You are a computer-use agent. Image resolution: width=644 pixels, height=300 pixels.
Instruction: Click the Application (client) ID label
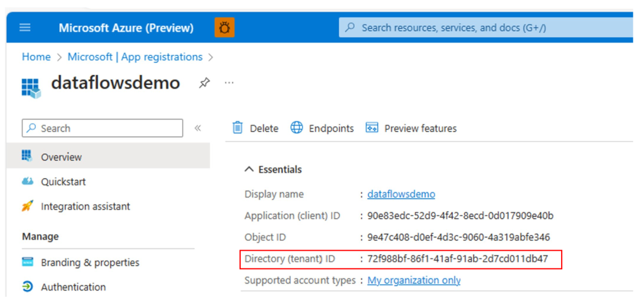click(x=292, y=216)
